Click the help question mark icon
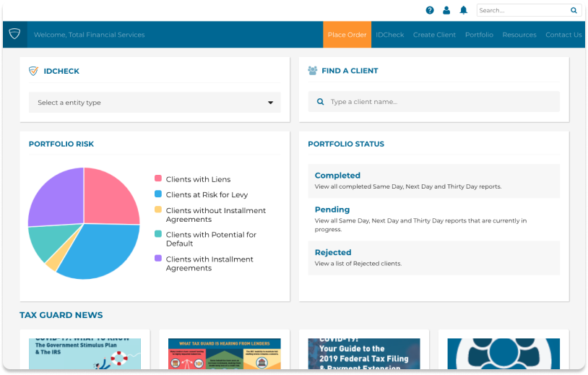 430,10
